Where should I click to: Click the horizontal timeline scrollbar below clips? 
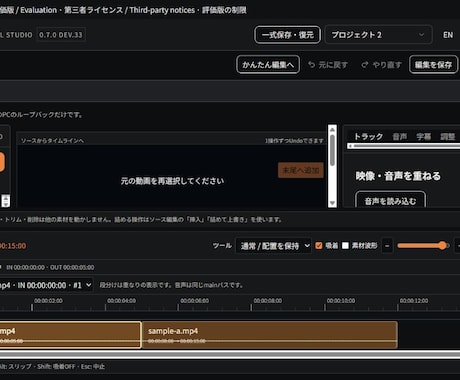[230, 354]
